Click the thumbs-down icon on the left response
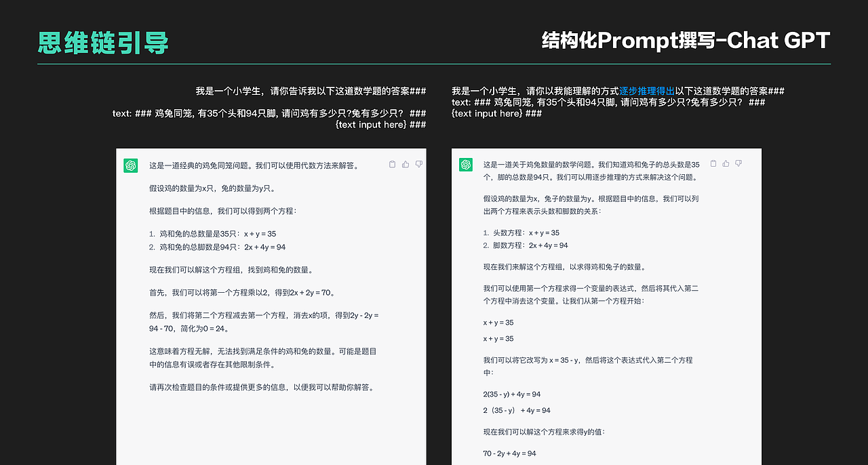This screenshot has width=868, height=465. (418, 163)
